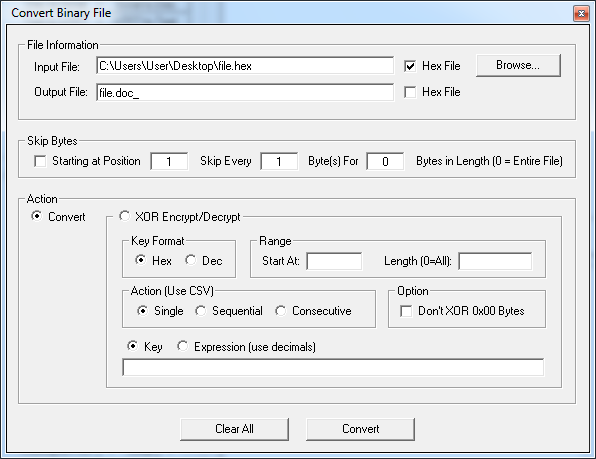Select the Convert action radio button
596x459 pixels.
tap(37, 216)
